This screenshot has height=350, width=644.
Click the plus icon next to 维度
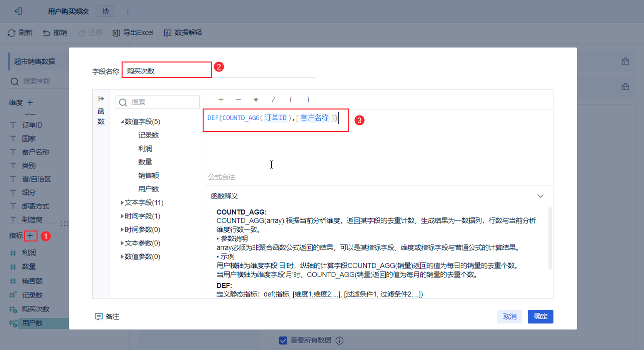[x=30, y=102]
